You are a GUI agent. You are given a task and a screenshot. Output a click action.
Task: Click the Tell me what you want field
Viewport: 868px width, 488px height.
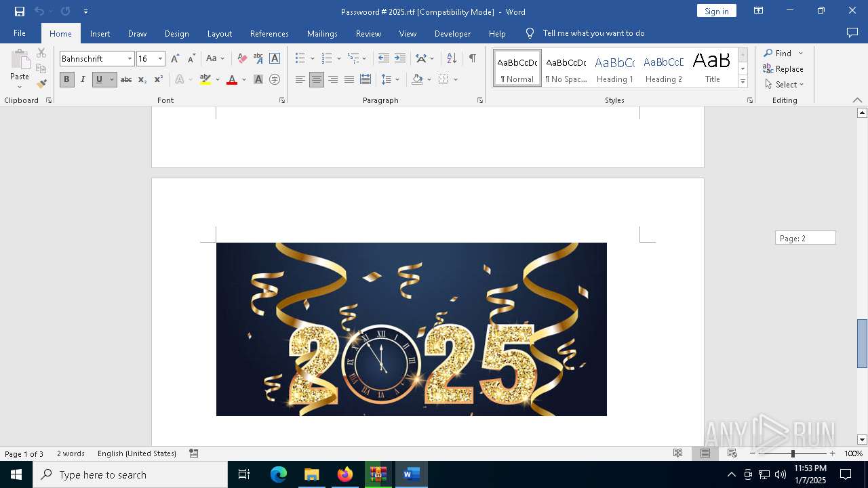pyautogui.click(x=593, y=33)
